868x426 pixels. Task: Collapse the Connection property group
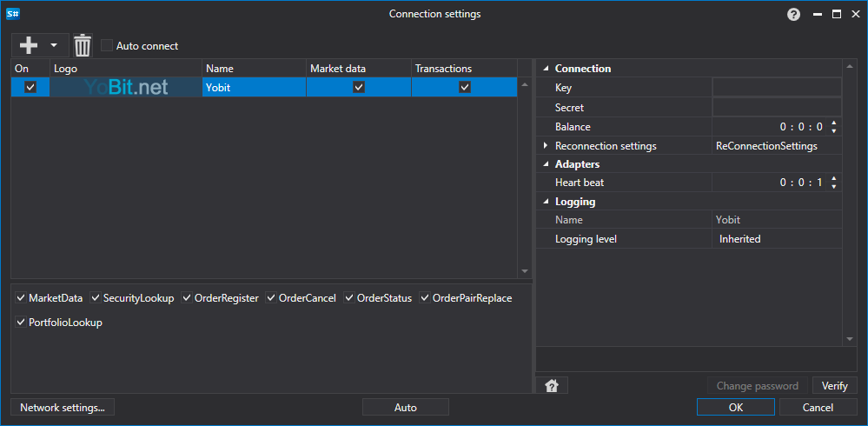point(546,69)
